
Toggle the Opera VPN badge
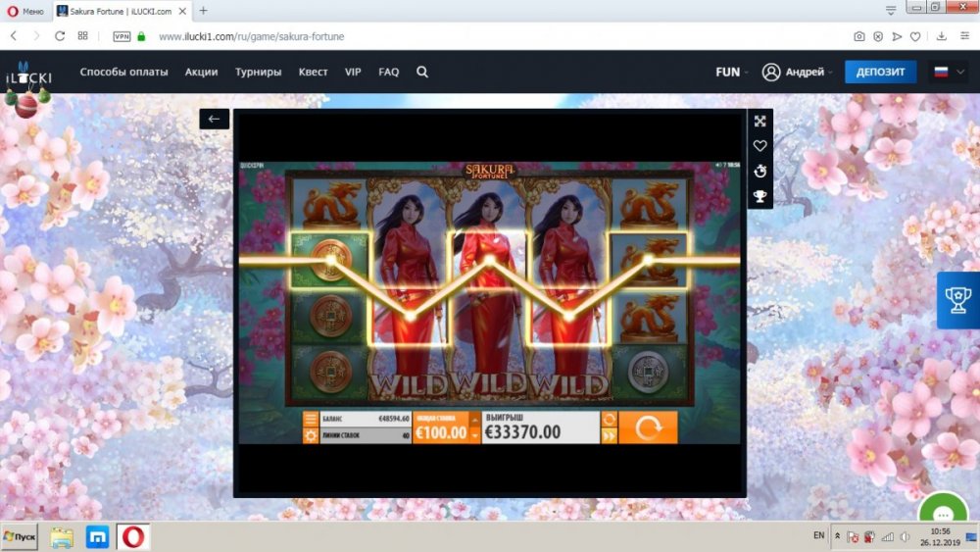point(122,36)
